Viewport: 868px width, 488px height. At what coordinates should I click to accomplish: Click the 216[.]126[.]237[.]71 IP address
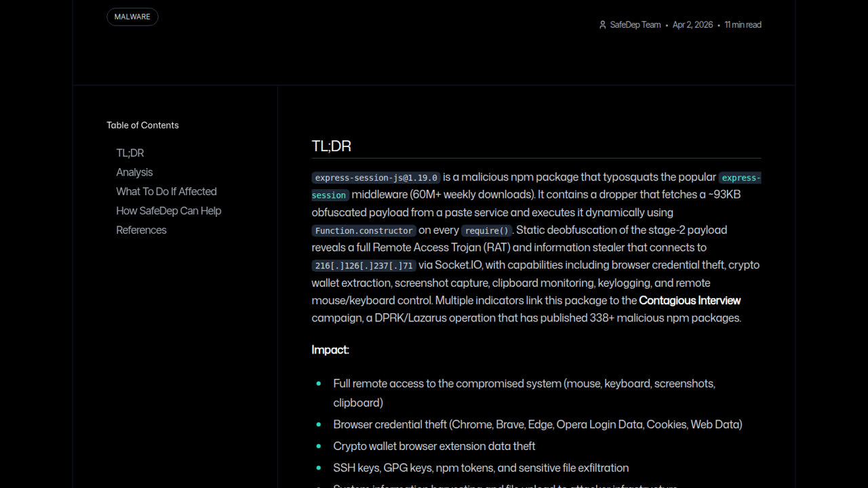click(x=364, y=266)
